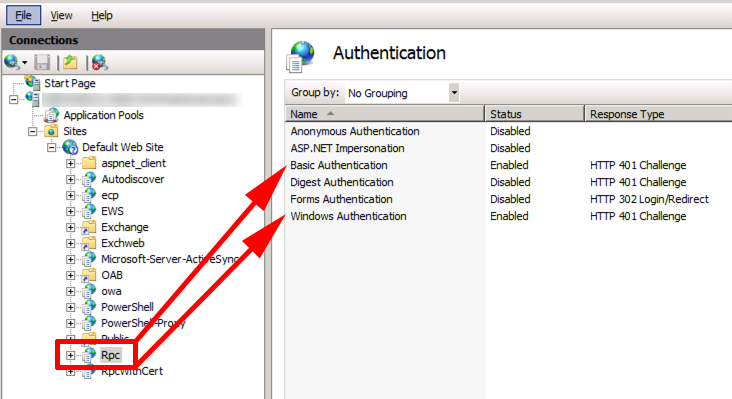The image size is (732, 399).
Task: Click the Save toolbar icon
Action: pos(42,62)
